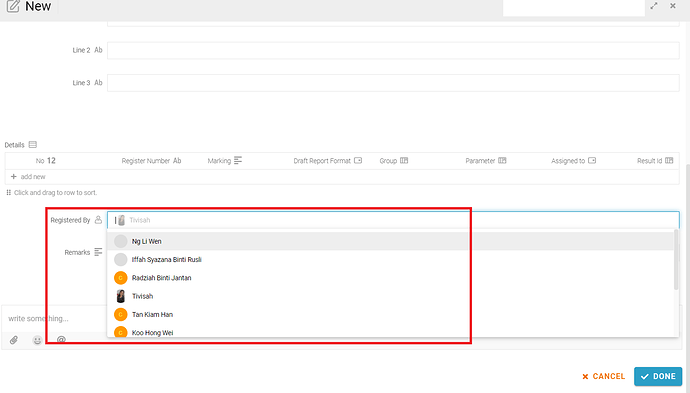Open the emoji picker smiley icon
Image resolution: width=690 pixels, height=393 pixels.
[37, 340]
